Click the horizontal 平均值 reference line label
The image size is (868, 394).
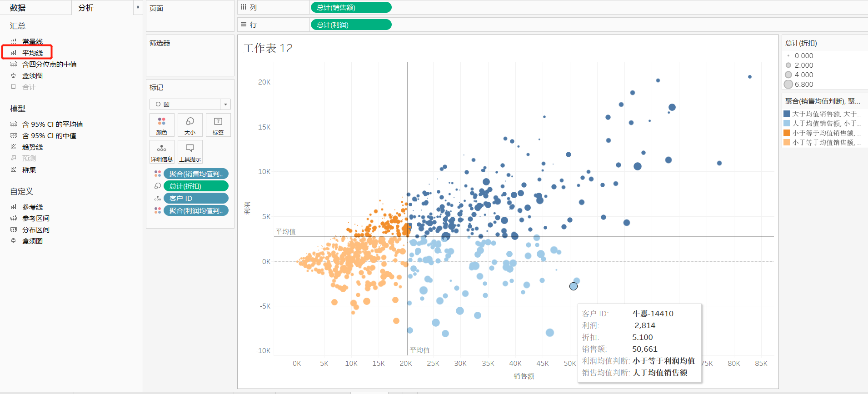point(286,231)
